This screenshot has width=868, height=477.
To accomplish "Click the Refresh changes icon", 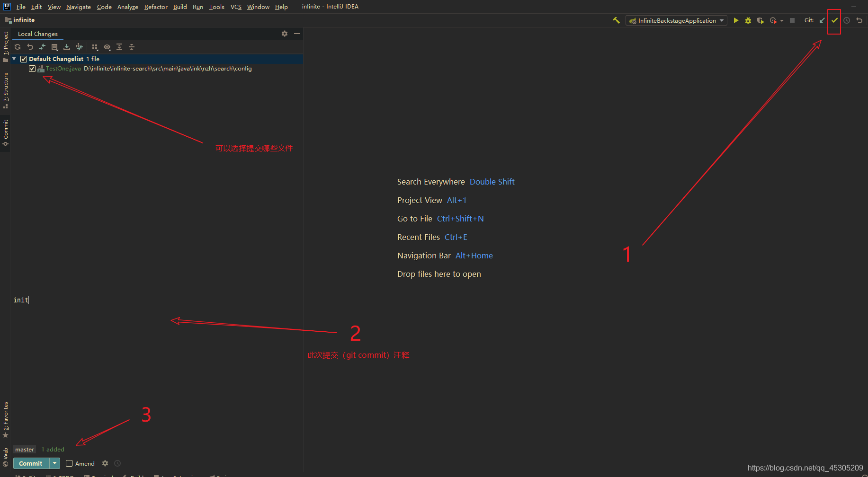I will click(18, 47).
